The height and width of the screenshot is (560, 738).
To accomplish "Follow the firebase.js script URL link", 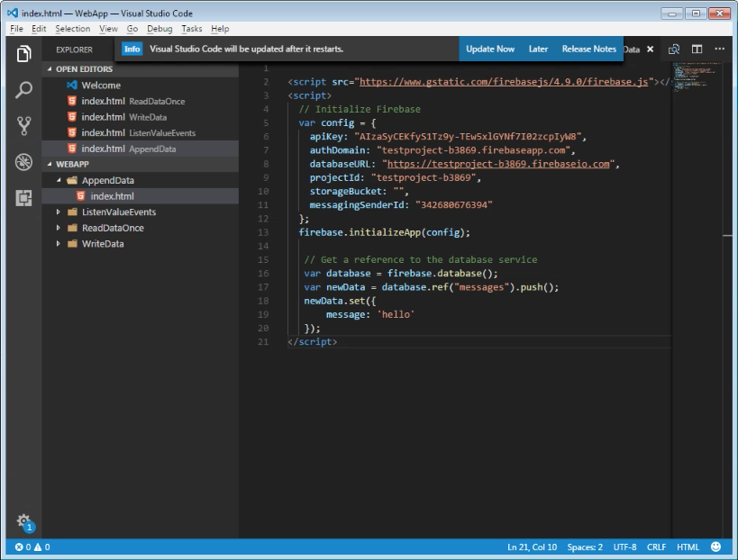I will [x=504, y=82].
